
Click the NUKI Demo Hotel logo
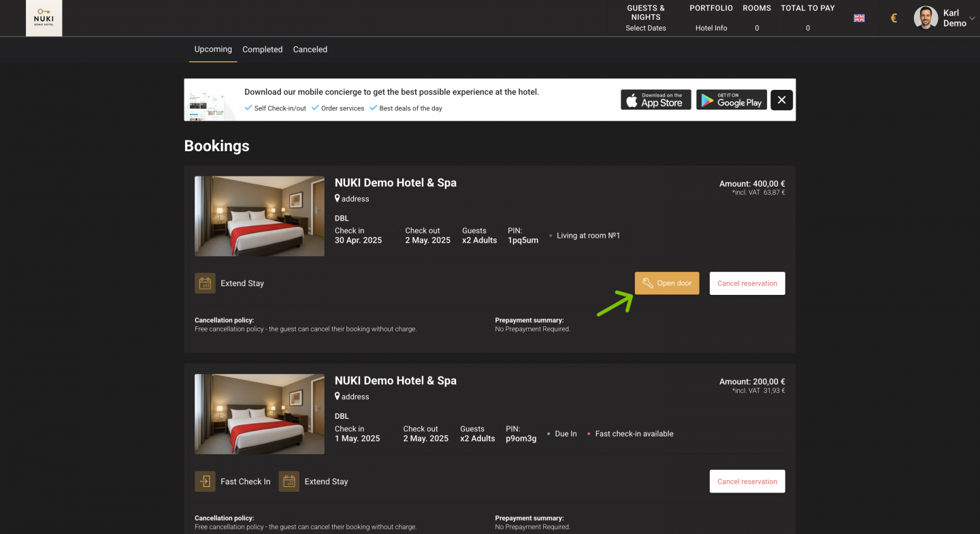point(44,18)
